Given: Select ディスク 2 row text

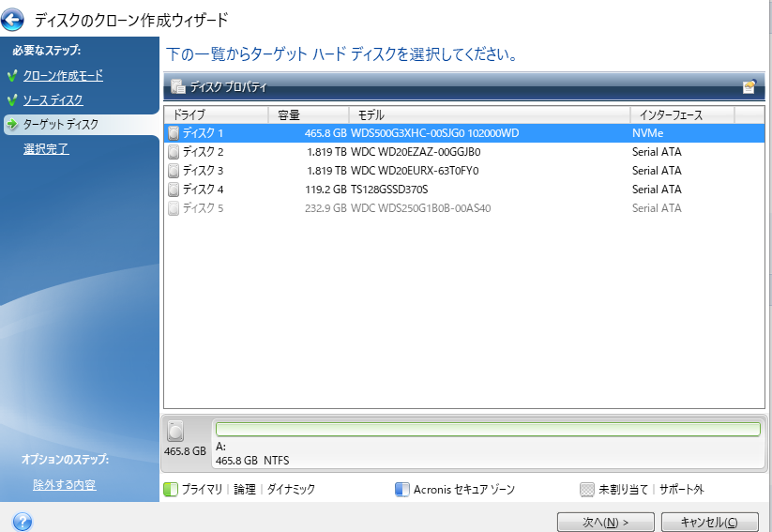Looking at the screenshot, I should point(203,152).
